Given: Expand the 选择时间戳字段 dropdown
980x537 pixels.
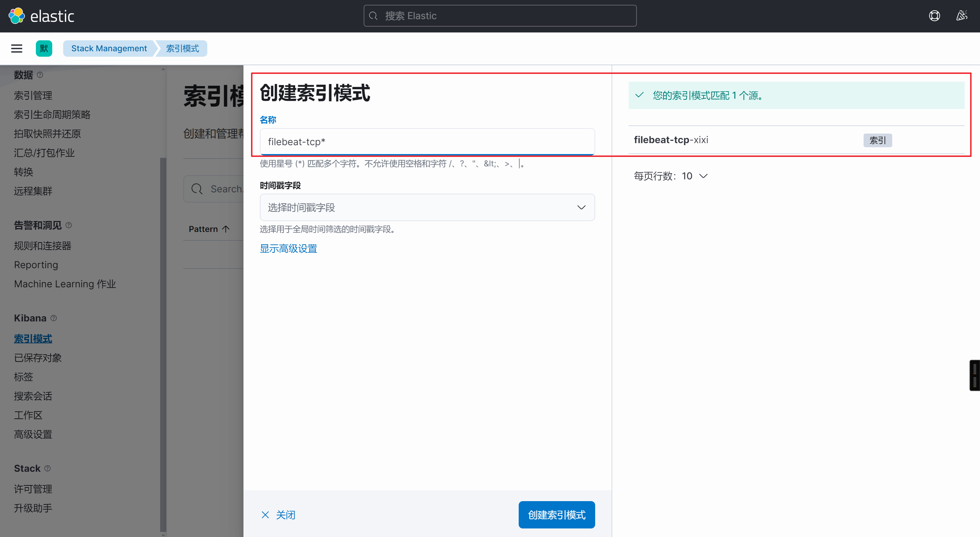Looking at the screenshot, I should point(427,207).
